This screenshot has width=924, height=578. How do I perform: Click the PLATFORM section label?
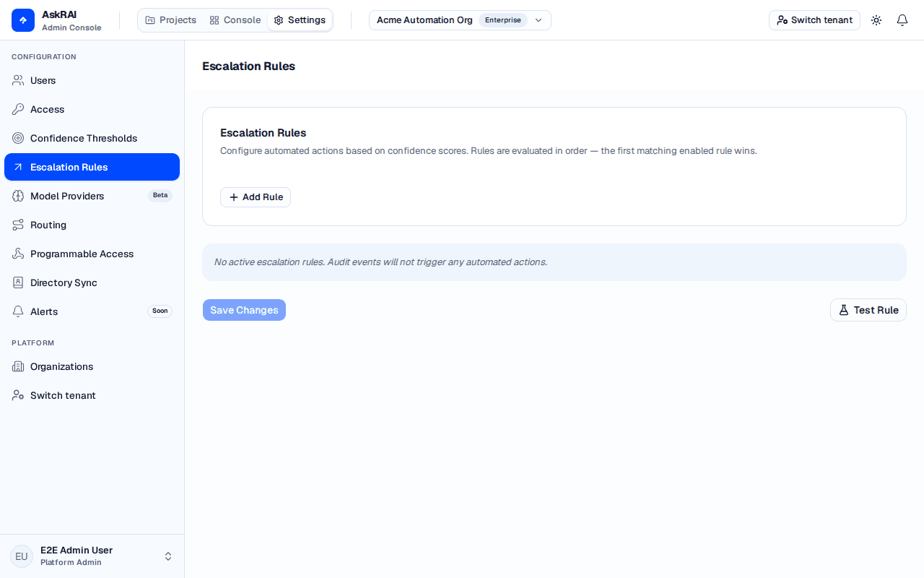coord(33,343)
